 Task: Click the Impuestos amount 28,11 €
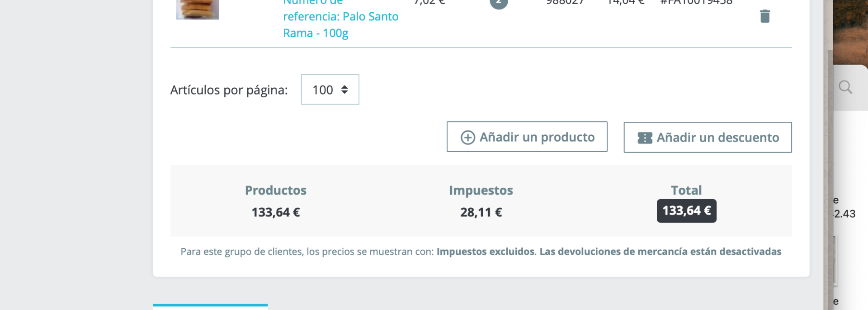coord(481,212)
